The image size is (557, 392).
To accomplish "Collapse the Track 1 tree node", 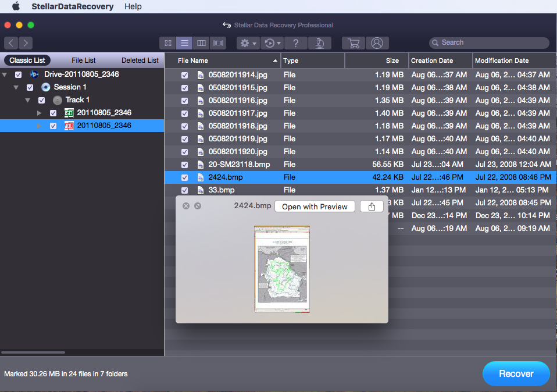I will [28, 100].
